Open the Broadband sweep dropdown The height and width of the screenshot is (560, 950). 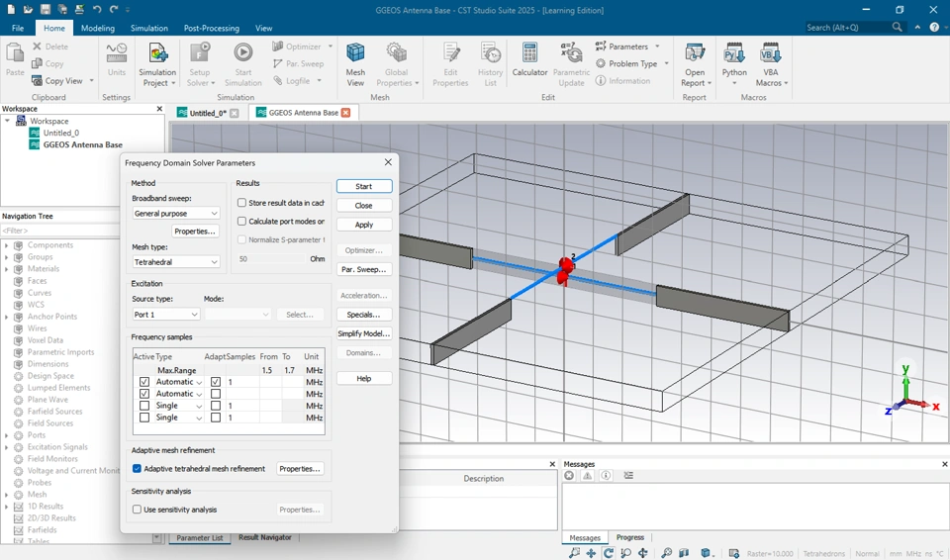point(176,214)
